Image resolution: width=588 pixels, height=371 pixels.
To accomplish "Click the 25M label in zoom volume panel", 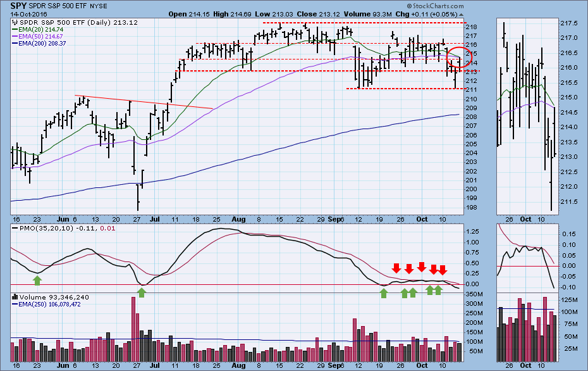I will [570, 349].
